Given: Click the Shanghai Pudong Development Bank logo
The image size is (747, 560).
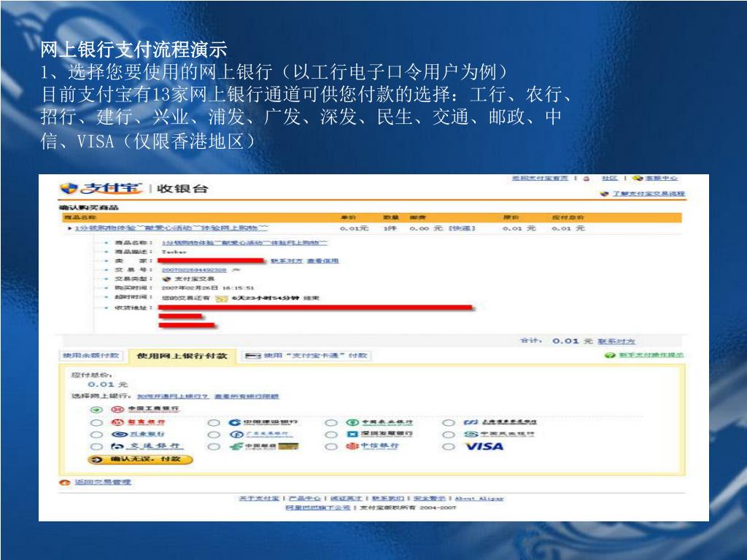Looking at the screenshot, I should click(x=500, y=422).
